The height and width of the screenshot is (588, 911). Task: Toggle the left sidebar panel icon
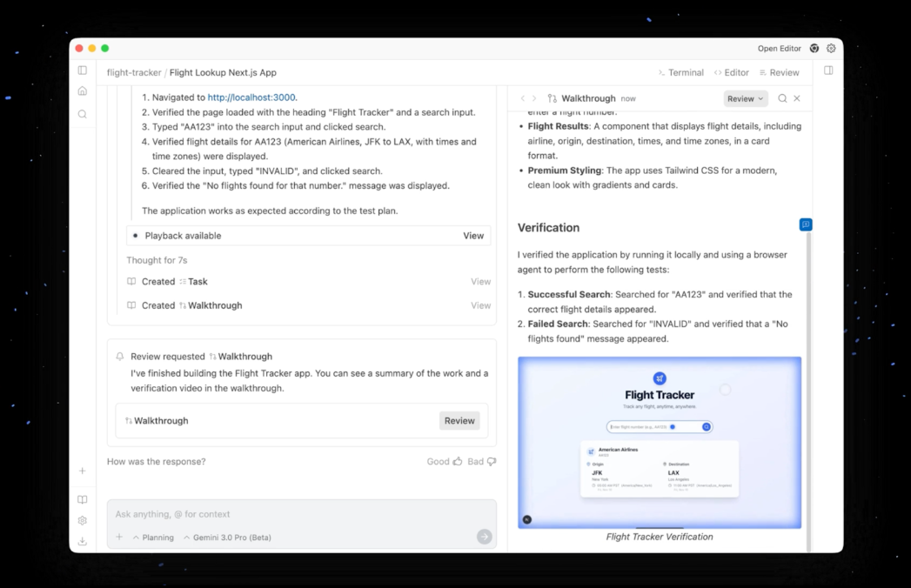click(x=83, y=70)
